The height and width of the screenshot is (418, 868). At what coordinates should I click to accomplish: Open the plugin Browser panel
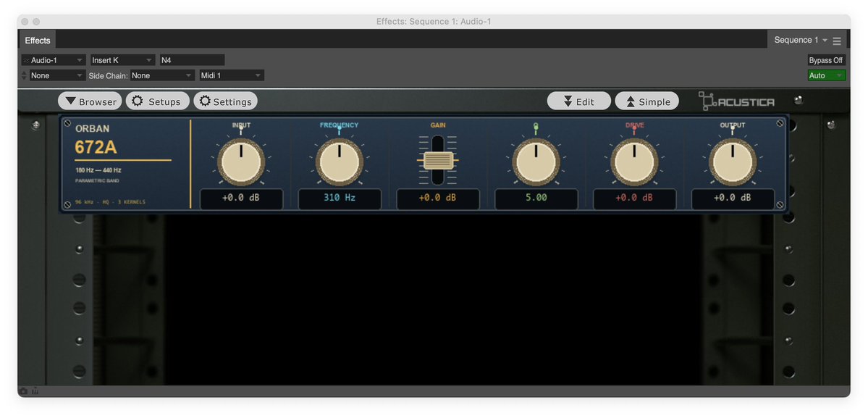click(90, 101)
